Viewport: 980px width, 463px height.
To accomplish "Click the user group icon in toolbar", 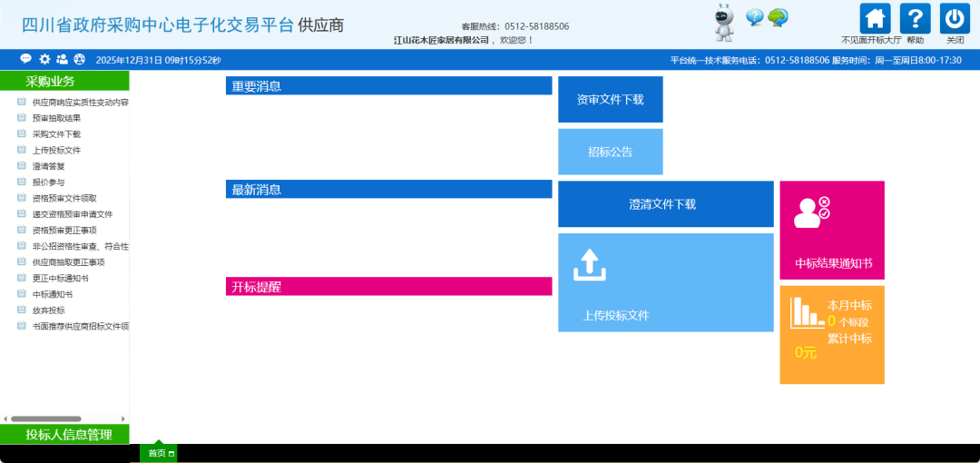I will [x=62, y=59].
